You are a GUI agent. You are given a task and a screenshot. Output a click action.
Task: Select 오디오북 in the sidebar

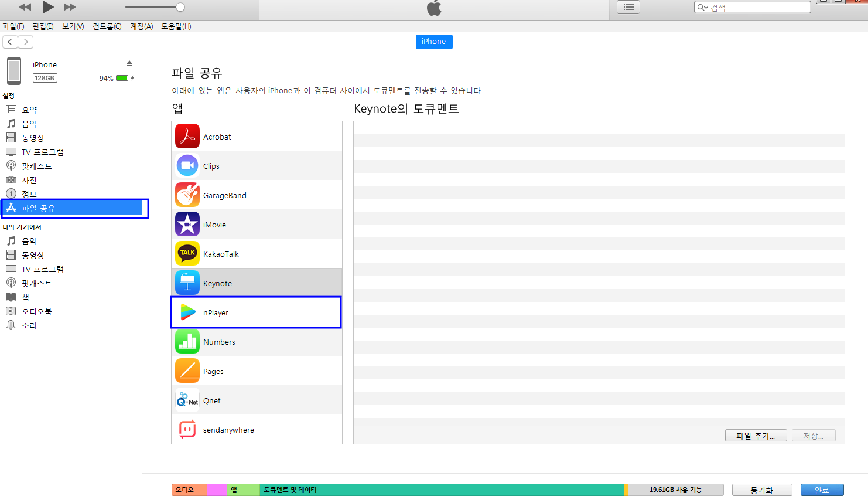(71, 311)
